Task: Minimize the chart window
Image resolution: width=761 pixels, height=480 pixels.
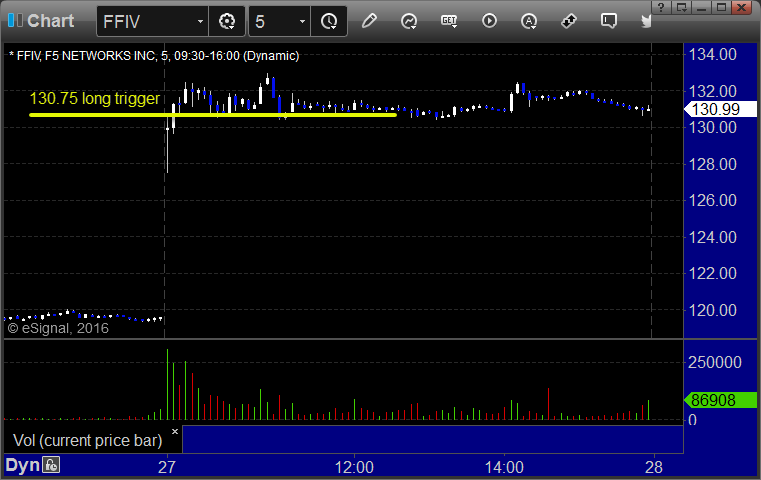Action: (702, 7)
